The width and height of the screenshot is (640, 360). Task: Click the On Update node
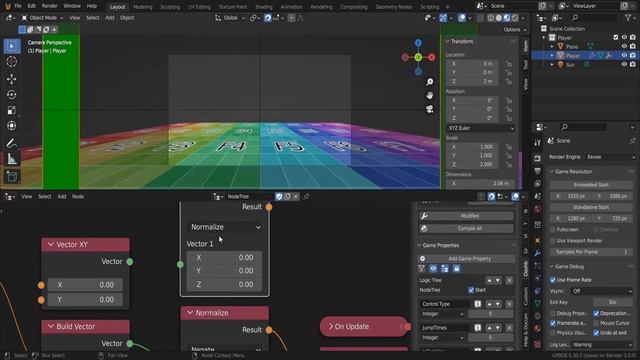coord(364,327)
